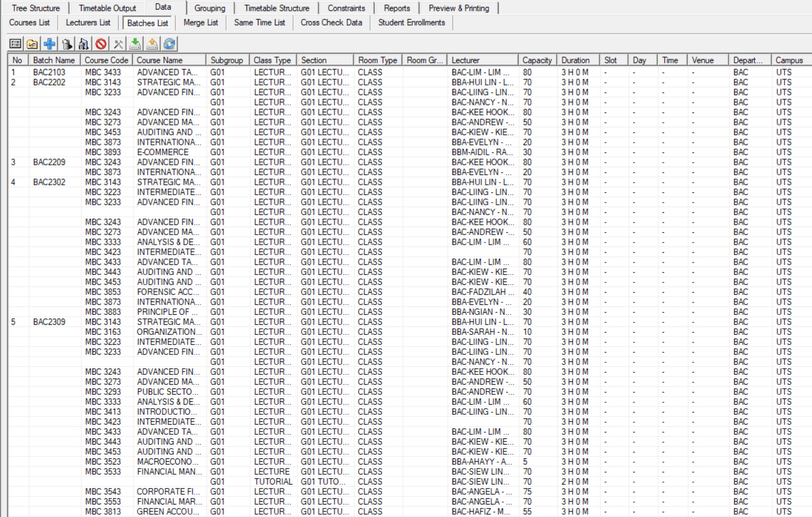The image size is (812, 517).
Task: Click the list options icon with sliders
Action: (x=15, y=44)
